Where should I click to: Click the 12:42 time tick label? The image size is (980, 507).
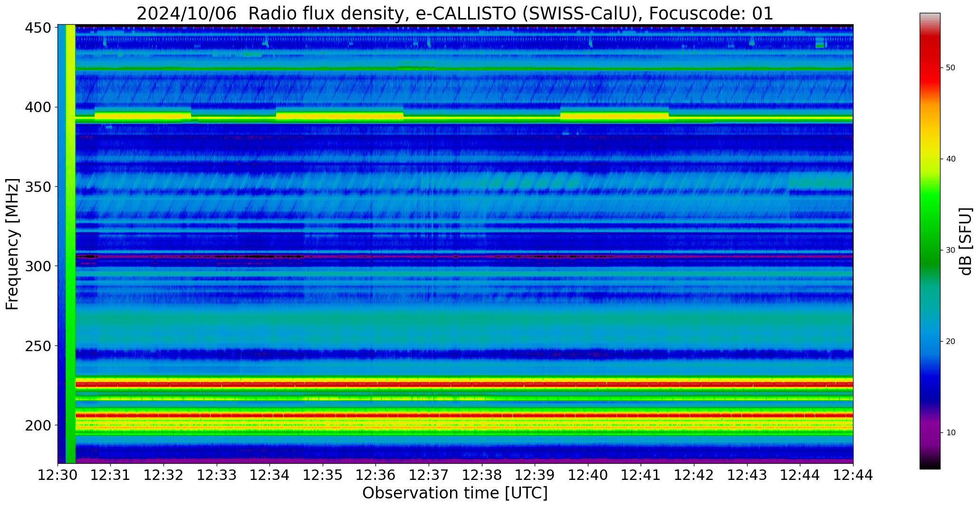[x=694, y=475]
